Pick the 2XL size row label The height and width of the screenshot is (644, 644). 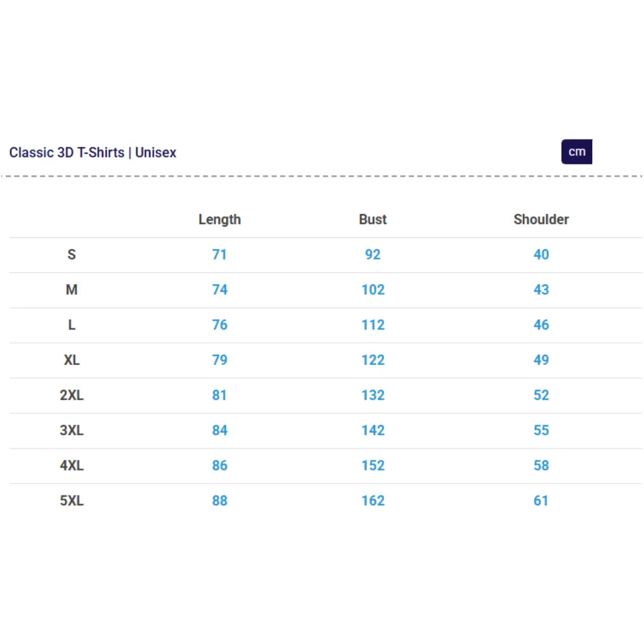click(x=72, y=395)
